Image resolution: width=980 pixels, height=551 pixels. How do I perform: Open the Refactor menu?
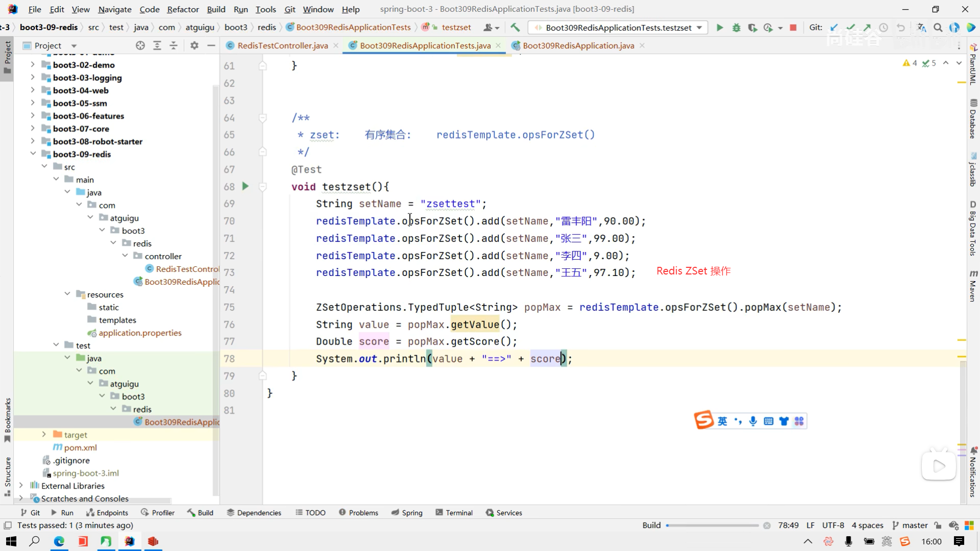[x=183, y=9]
